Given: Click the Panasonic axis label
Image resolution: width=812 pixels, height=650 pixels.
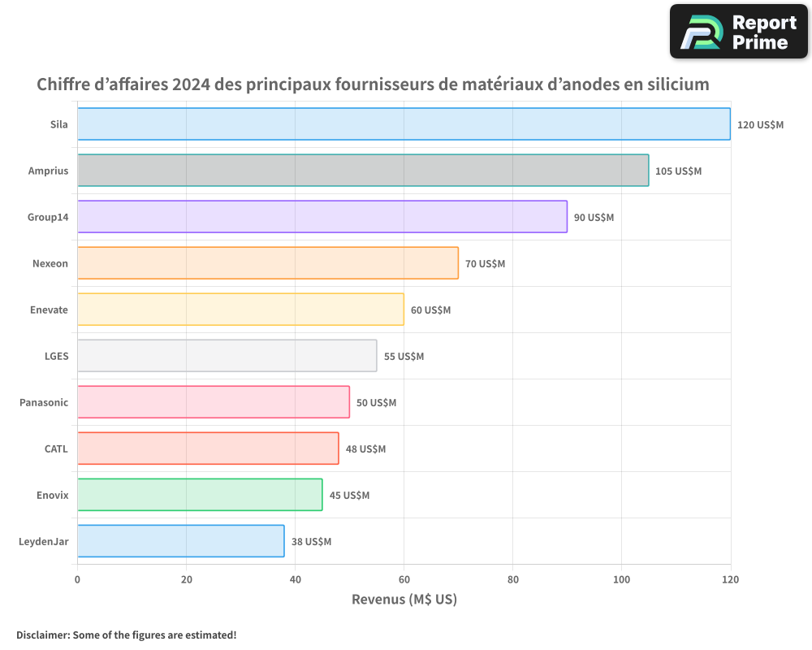Looking at the screenshot, I should pos(44,402).
